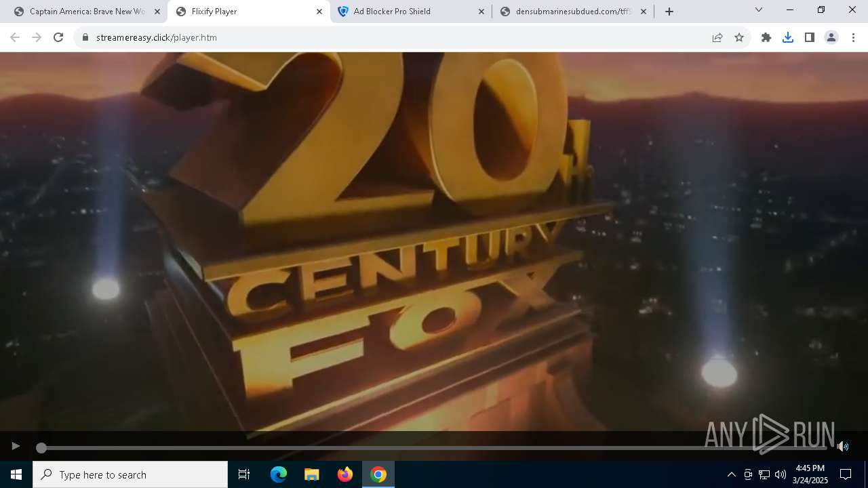The width and height of the screenshot is (868, 488).
Task: Close the Flixify Player tab
Action: (319, 12)
